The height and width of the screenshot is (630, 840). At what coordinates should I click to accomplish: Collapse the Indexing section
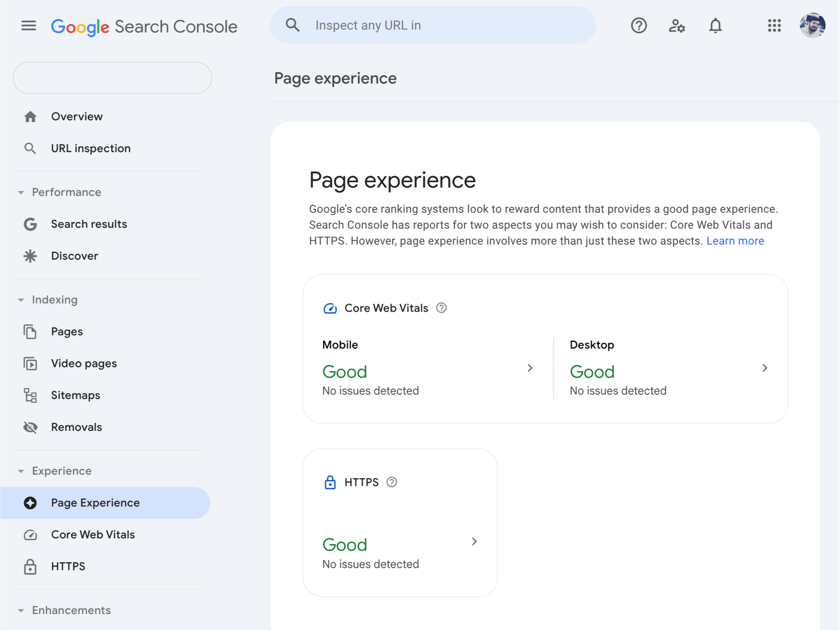[21, 300]
